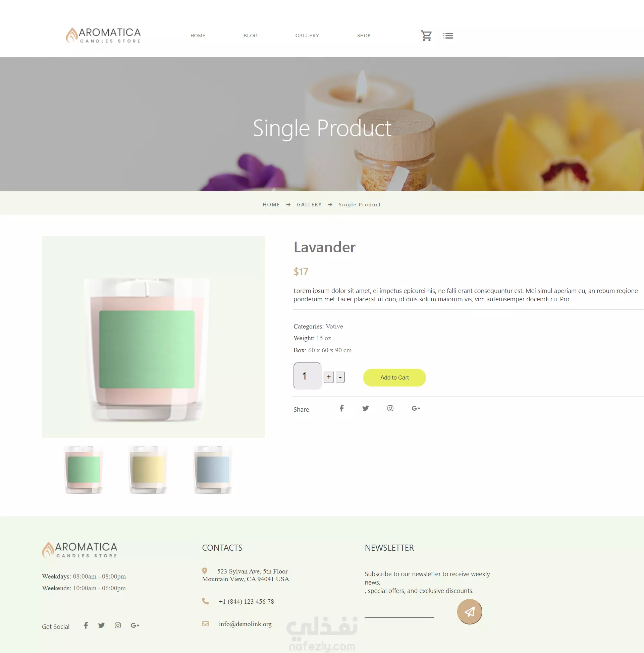644x653 pixels.
Task: Decrease quantity with minus button
Action: tap(340, 377)
